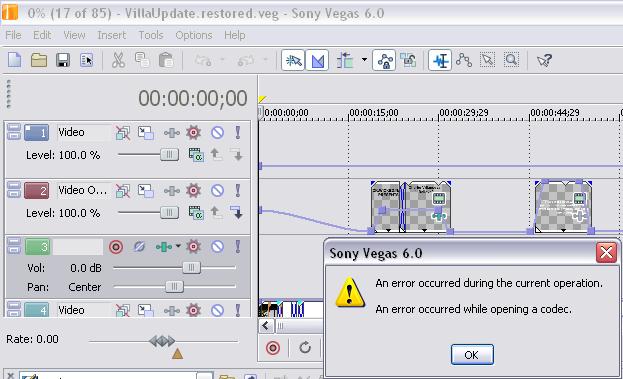Click the 00:00:15;00 mark on the timeline ruler
This screenshot has width=623, height=379.
[373, 113]
